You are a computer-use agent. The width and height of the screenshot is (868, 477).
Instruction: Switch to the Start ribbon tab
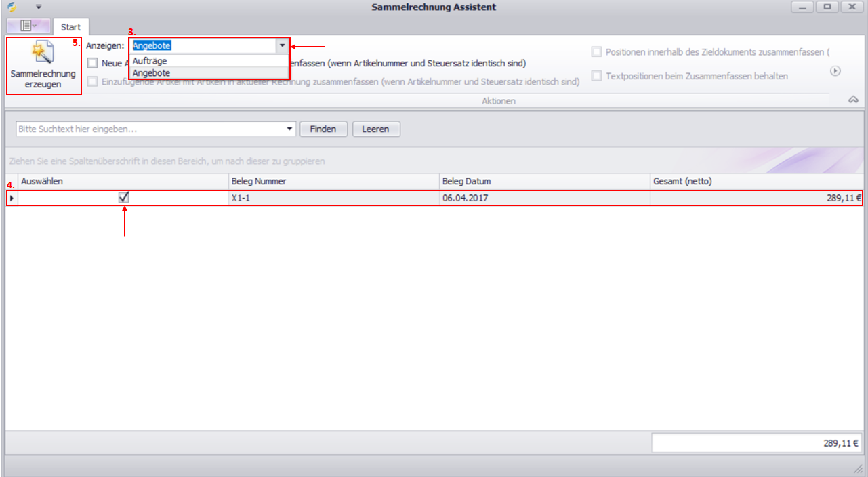point(70,27)
